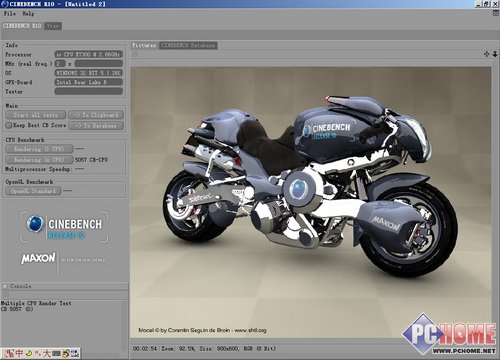Click the small icon below Console header
Screen dimensions: 500x360
tap(5, 294)
